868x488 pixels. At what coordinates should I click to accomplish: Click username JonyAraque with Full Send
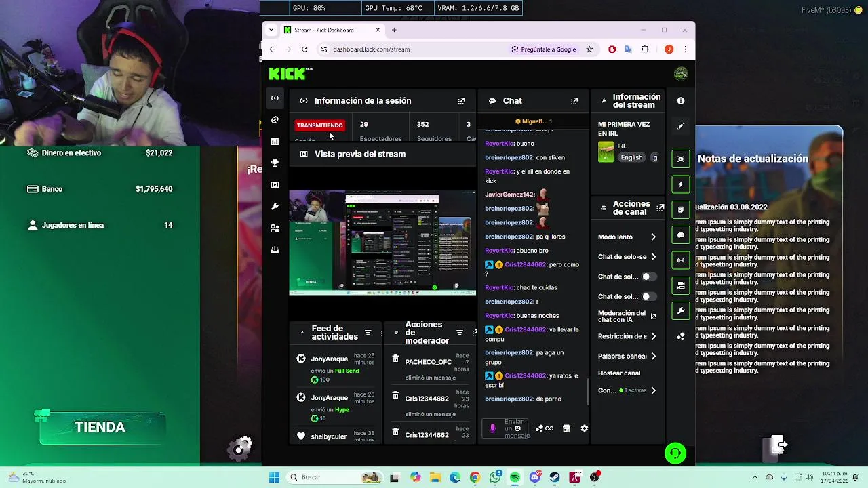pyautogui.click(x=329, y=359)
